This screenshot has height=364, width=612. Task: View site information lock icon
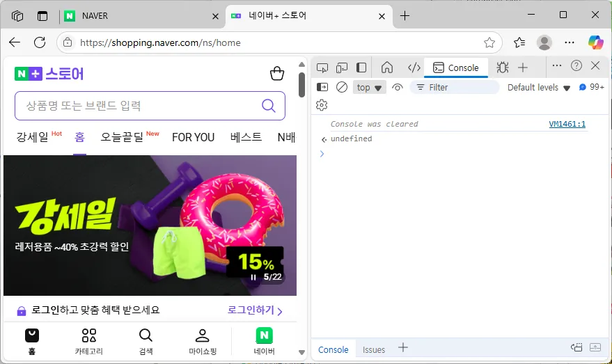(68, 42)
